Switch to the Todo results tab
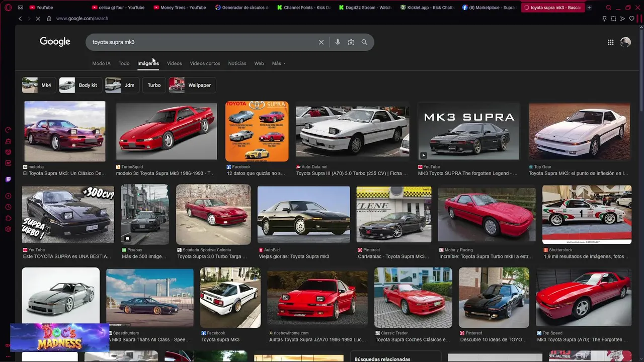 click(x=124, y=63)
